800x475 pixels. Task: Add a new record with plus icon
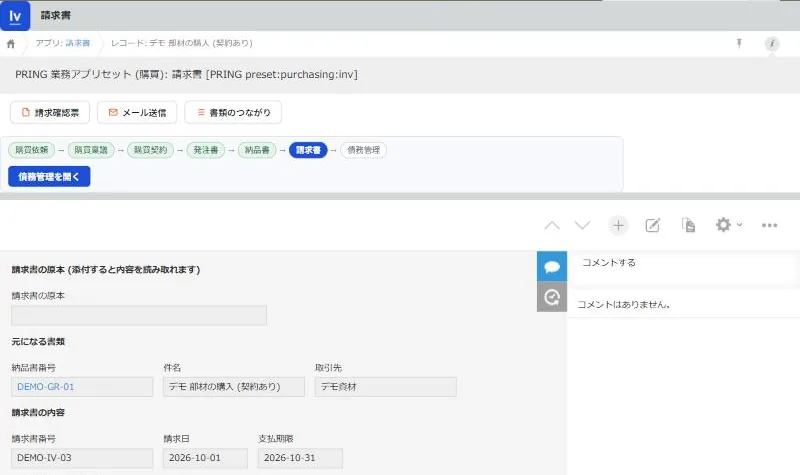click(618, 225)
